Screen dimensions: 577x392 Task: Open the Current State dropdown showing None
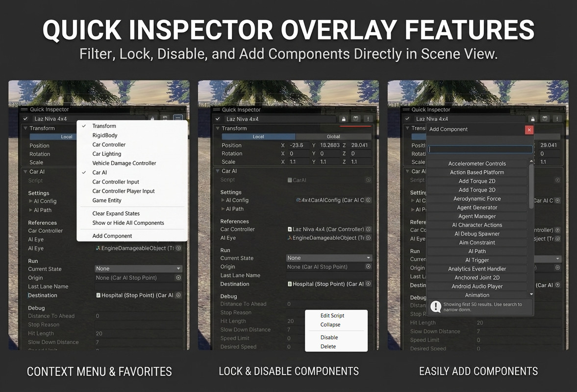(x=328, y=258)
